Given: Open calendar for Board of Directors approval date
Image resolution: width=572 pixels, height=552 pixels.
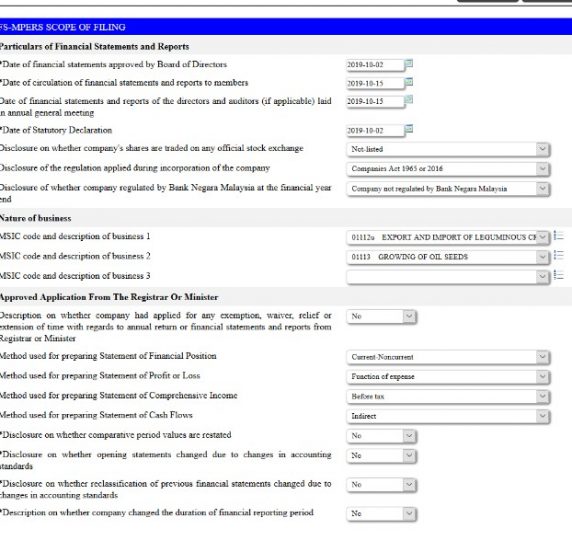Looking at the screenshot, I should coord(409,64).
